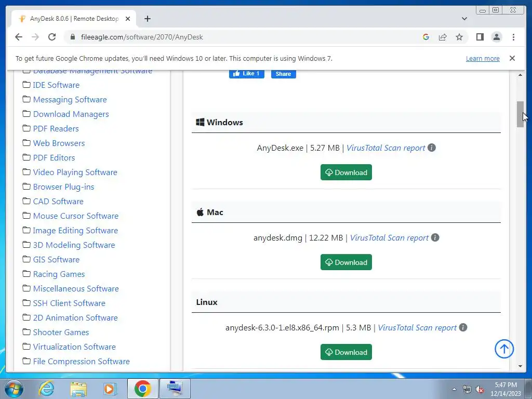Download AnyDesk.exe for Windows
Image resolution: width=532 pixels, height=399 pixels.
[x=346, y=172]
